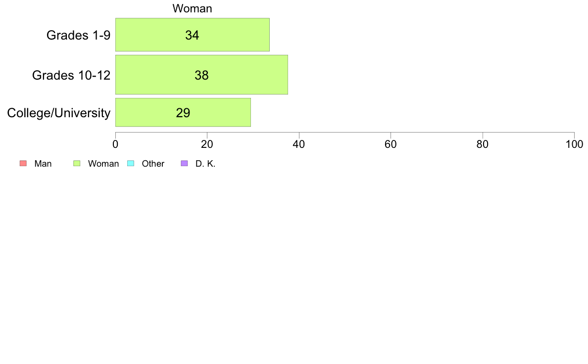This screenshot has width=588, height=364.
Task: Select the Grades 1-9 bar
Action: tap(193, 35)
